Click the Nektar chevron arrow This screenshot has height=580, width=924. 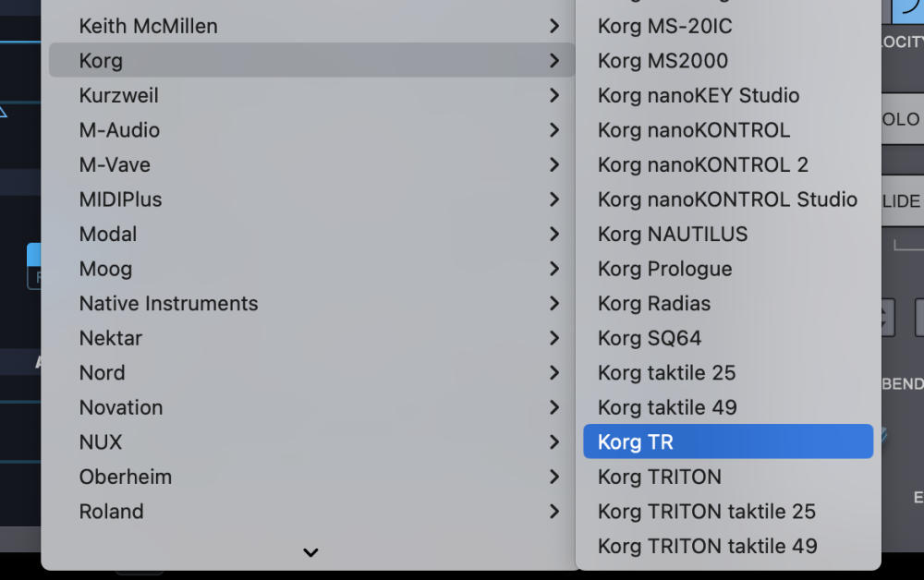[553, 338]
